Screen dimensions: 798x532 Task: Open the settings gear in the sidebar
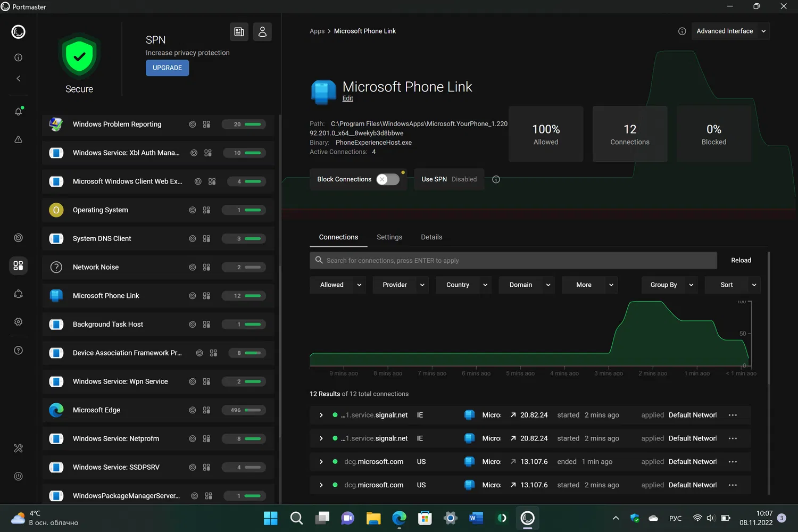pyautogui.click(x=18, y=322)
